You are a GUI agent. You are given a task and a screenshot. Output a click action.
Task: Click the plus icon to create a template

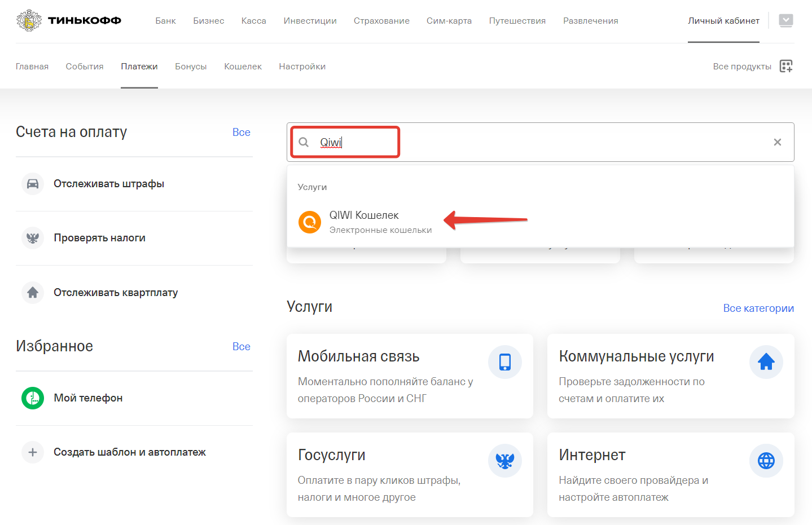point(33,452)
